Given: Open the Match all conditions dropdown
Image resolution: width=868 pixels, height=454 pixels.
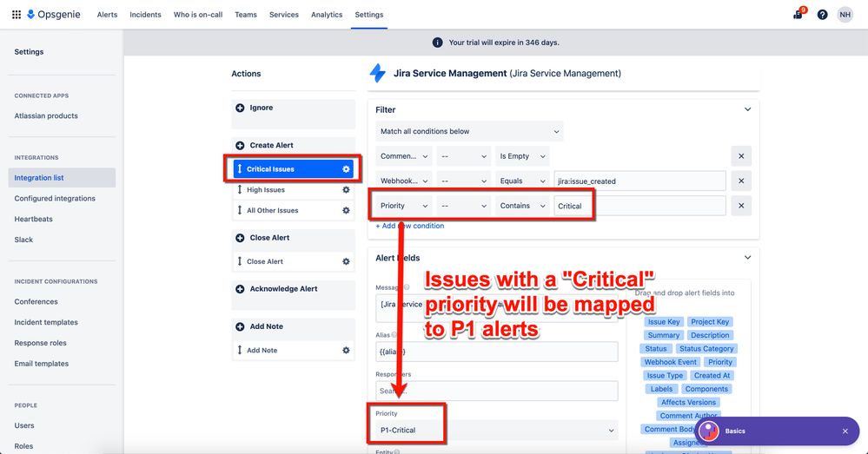Looking at the screenshot, I should pos(469,132).
